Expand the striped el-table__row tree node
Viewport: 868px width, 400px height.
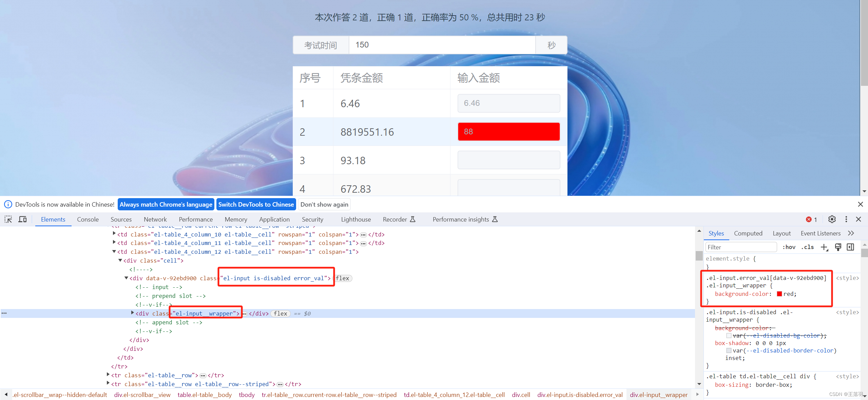coord(108,384)
